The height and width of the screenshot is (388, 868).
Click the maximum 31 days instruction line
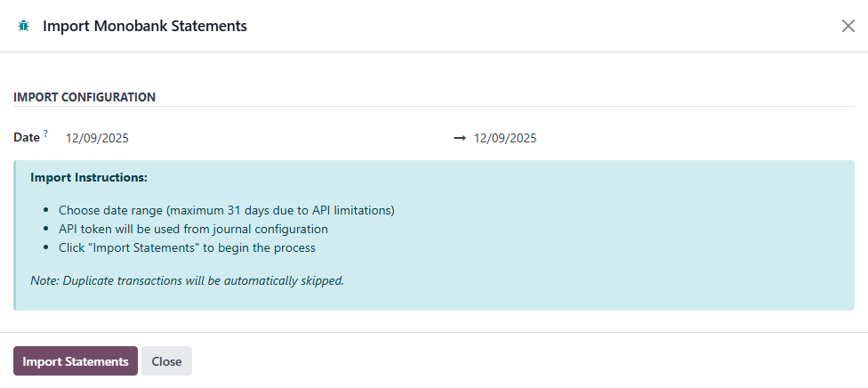click(226, 211)
